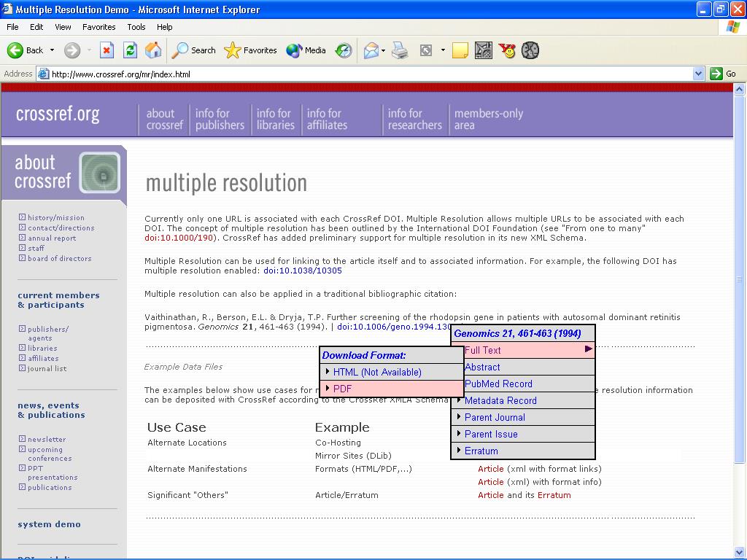Expand the Full Text submenu arrow
The image size is (747, 560).
(589, 349)
